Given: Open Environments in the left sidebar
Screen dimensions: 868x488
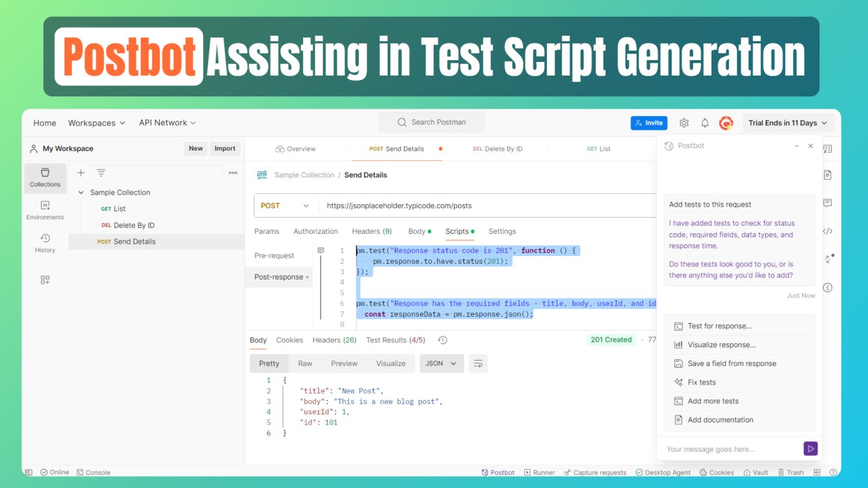Looking at the screenshot, I should pos(45,211).
